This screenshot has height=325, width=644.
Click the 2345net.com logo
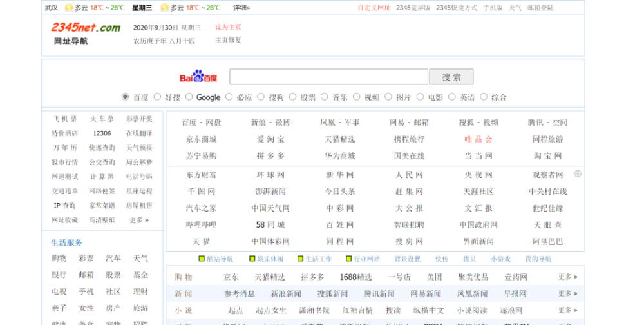[x=86, y=28]
